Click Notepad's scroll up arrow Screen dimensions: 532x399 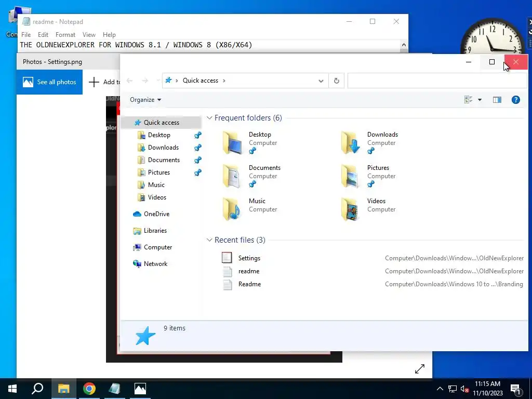tap(404, 45)
